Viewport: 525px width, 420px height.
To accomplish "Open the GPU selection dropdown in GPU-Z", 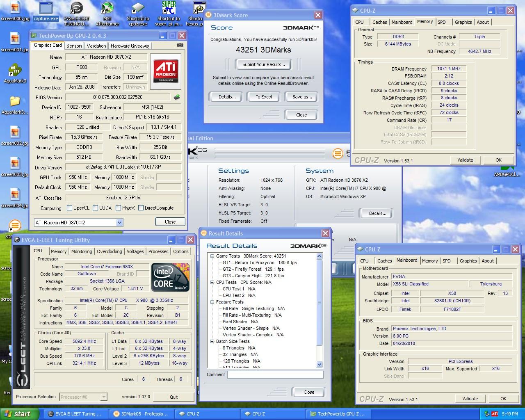I will click(x=119, y=222).
